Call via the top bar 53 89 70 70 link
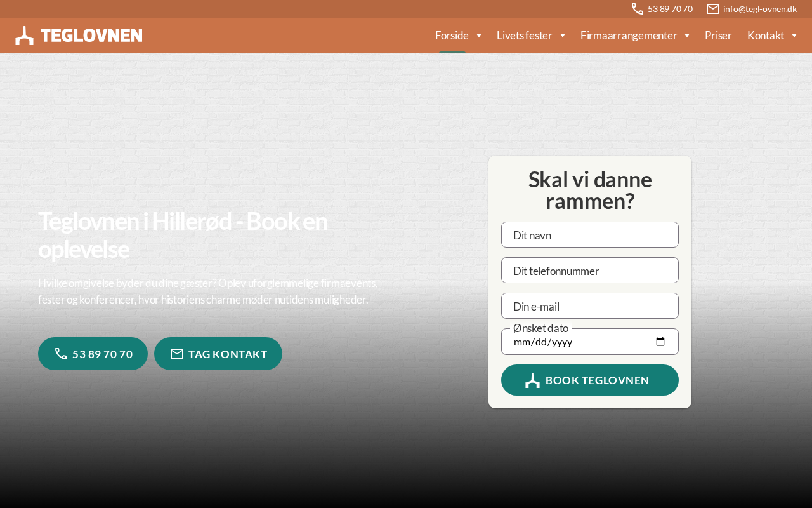The height and width of the screenshot is (508, 812). [670, 9]
